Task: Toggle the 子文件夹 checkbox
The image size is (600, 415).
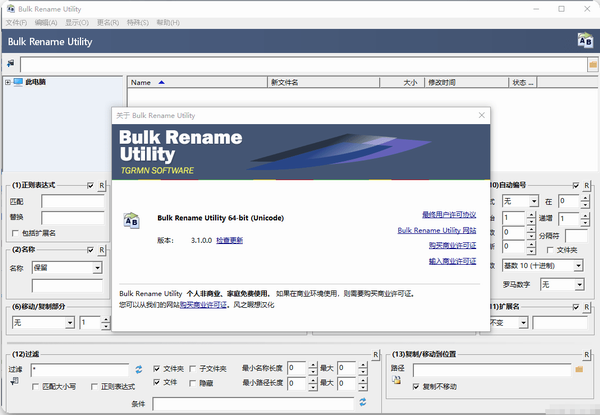Action: point(192,369)
